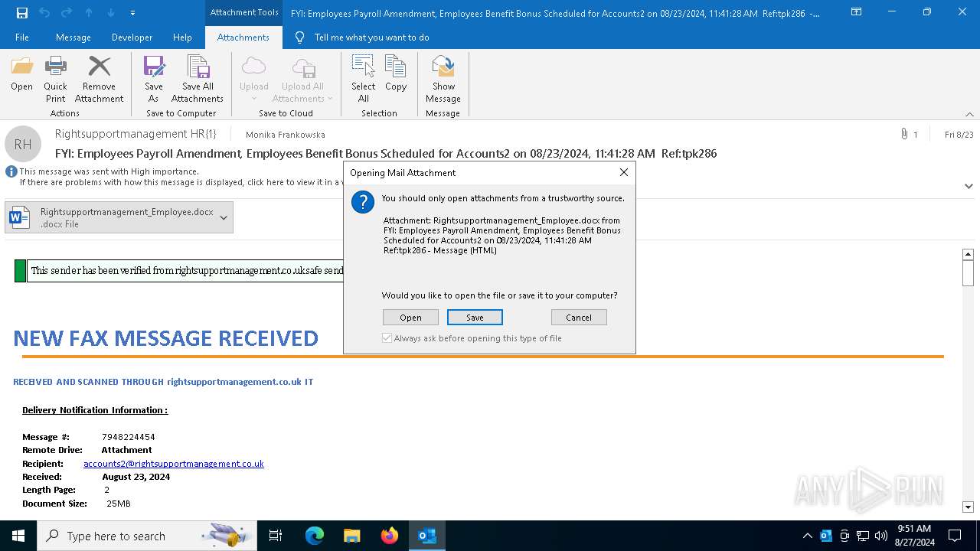Screen dimensions: 980x551
Task: Open the File tab
Action: 22,37
